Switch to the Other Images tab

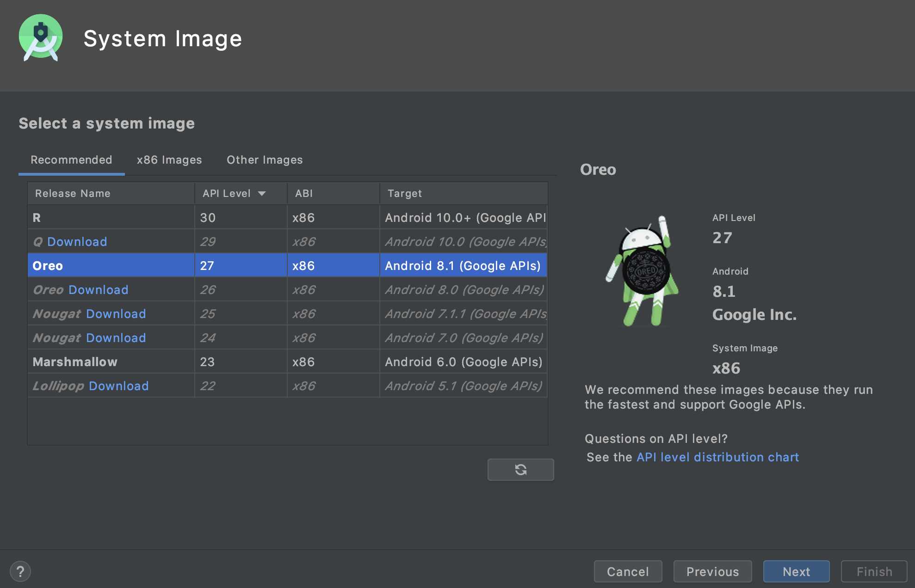(x=264, y=159)
